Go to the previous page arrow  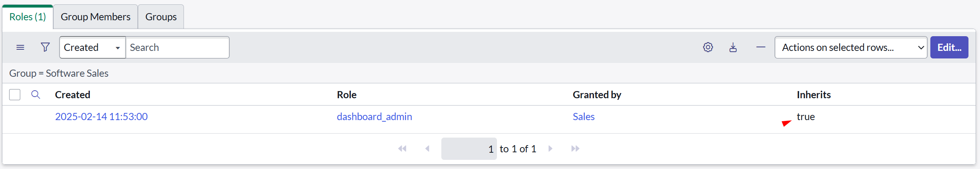[x=427, y=149]
